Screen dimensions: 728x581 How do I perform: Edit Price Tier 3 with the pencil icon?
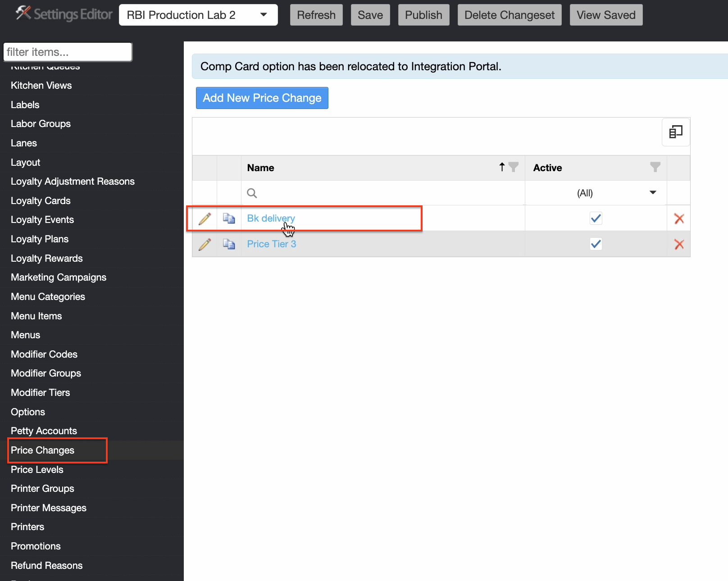(x=205, y=244)
